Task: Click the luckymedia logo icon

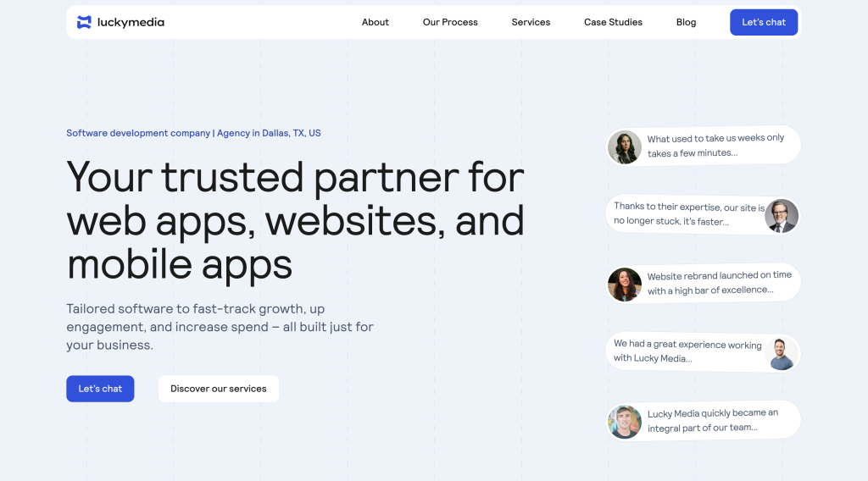Action: pos(84,22)
